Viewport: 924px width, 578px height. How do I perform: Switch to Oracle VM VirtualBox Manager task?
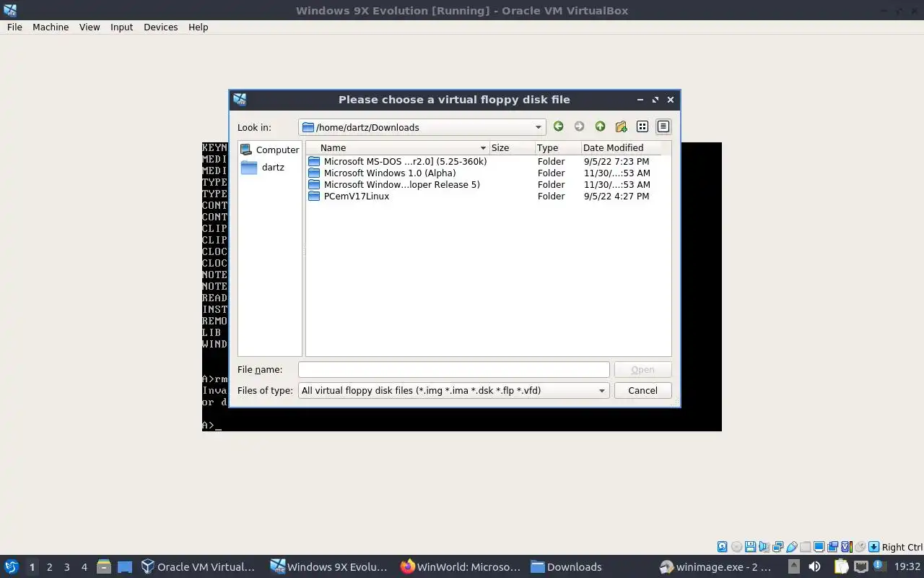pyautogui.click(x=199, y=566)
